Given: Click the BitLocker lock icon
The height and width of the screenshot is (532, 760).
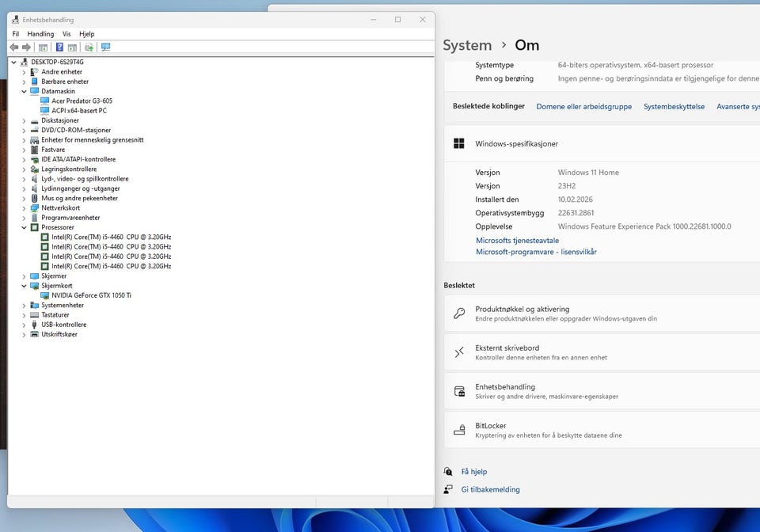Looking at the screenshot, I should tap(459, 430).
